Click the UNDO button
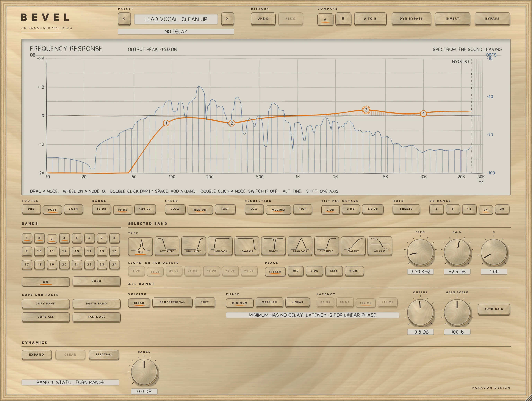 click(x=263, y=19)
